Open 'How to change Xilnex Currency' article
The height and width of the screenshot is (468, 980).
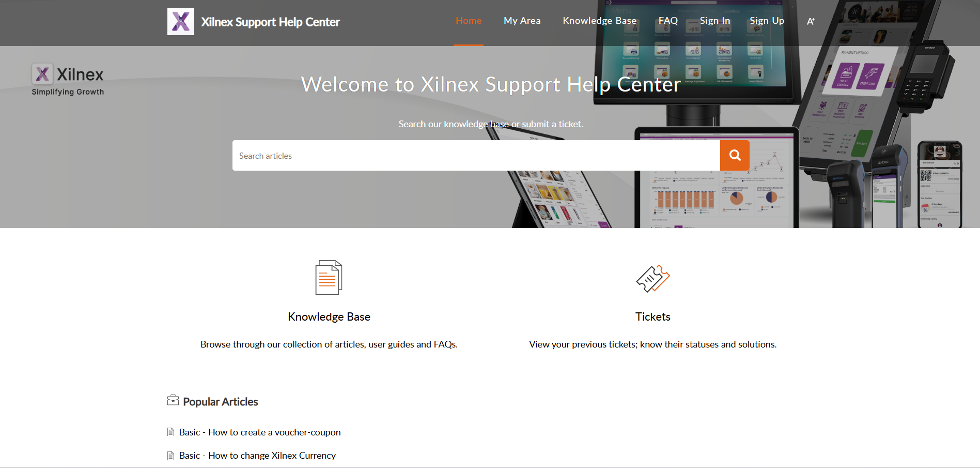(257, 456)
